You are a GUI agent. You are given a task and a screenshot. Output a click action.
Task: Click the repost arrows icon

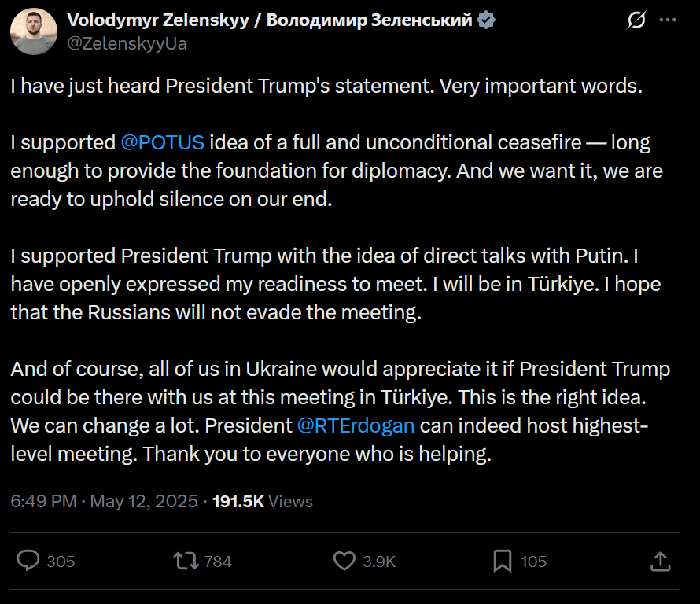point(186,562)
